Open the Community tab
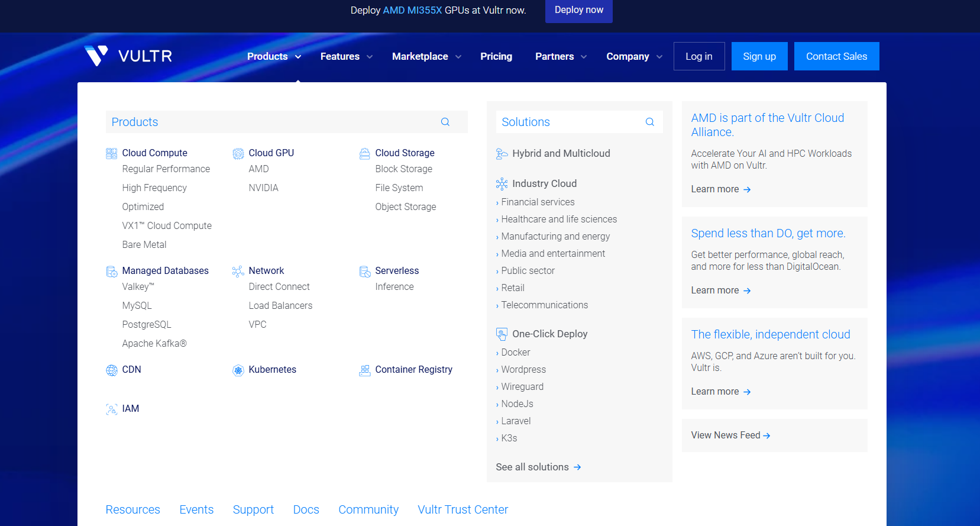The height and width of the screenshot is (526, 980). pos(368,509)
